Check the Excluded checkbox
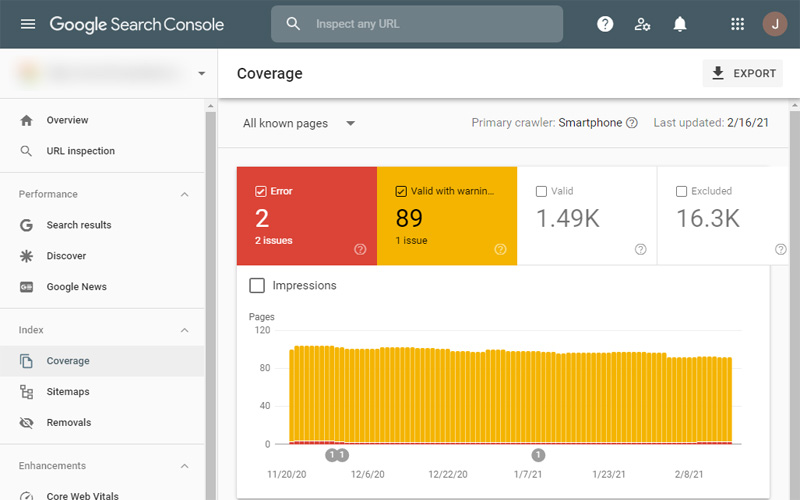Viewport: 800px width, 500px height. pos(681,191)
